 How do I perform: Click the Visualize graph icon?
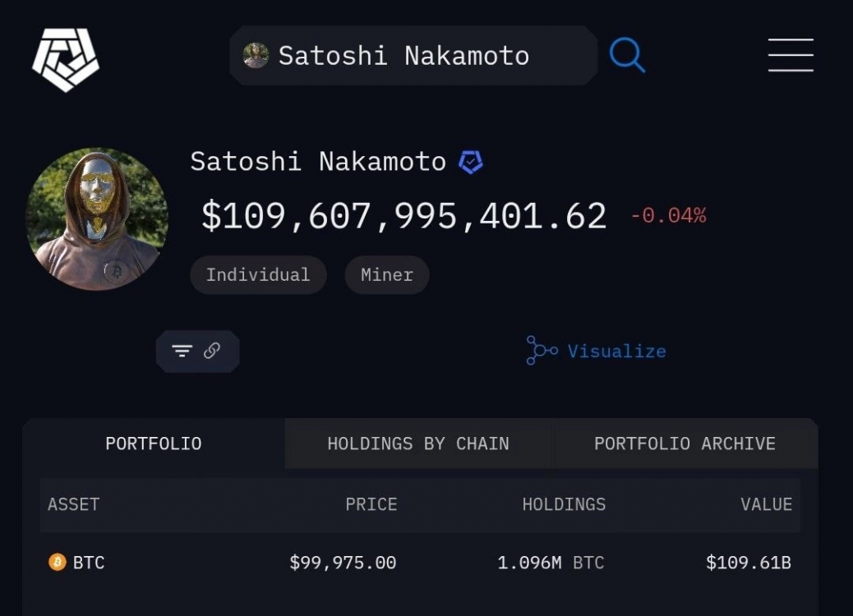[x=542, y=351]
